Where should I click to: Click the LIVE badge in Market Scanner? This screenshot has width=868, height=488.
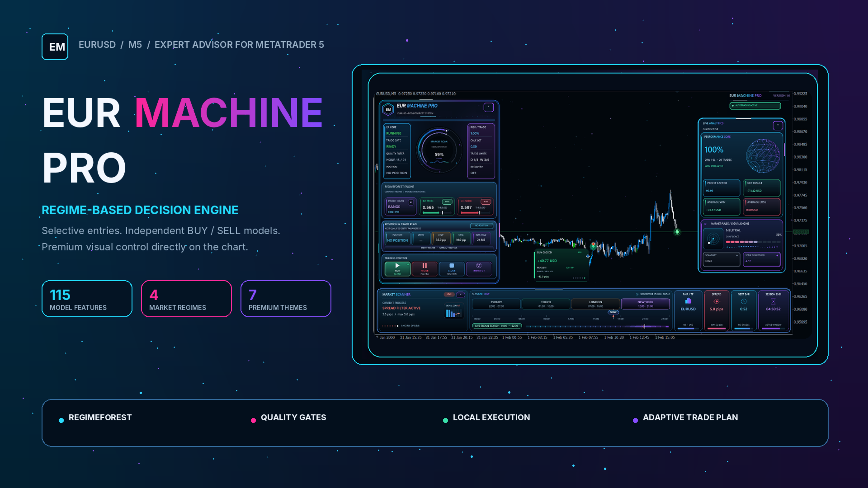pos(449,294)
